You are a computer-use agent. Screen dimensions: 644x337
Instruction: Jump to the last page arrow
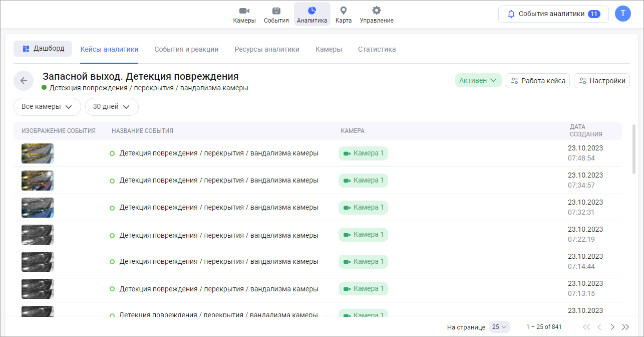(625, 327)
